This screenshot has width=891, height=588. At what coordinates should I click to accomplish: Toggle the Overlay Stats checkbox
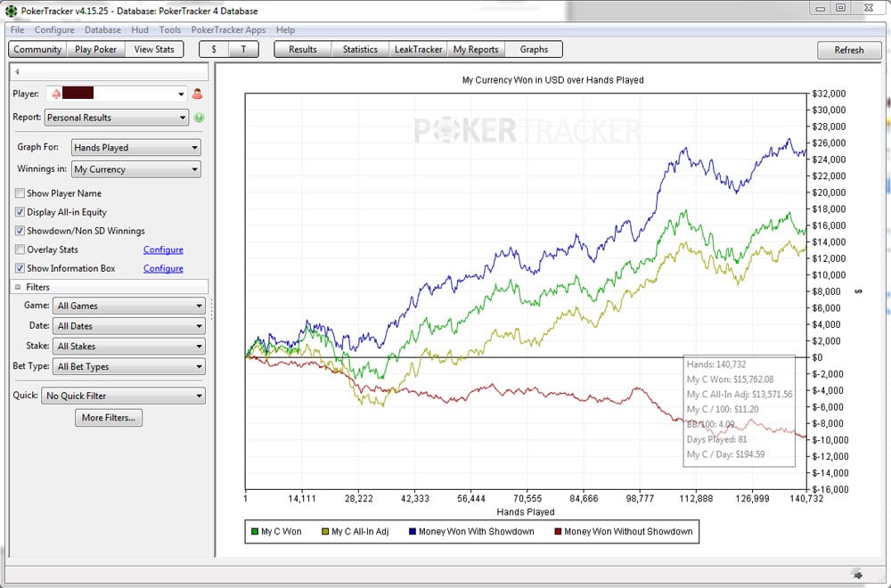pos(20,249)
